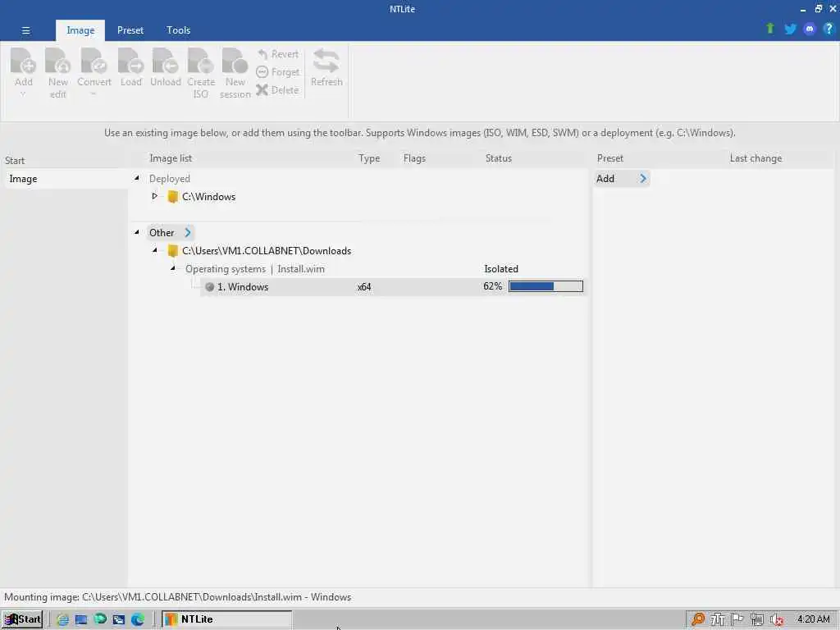Open the Other group chevron arrow
The height and width of the screenshot is (630, 840).
(x=188, y=232)
